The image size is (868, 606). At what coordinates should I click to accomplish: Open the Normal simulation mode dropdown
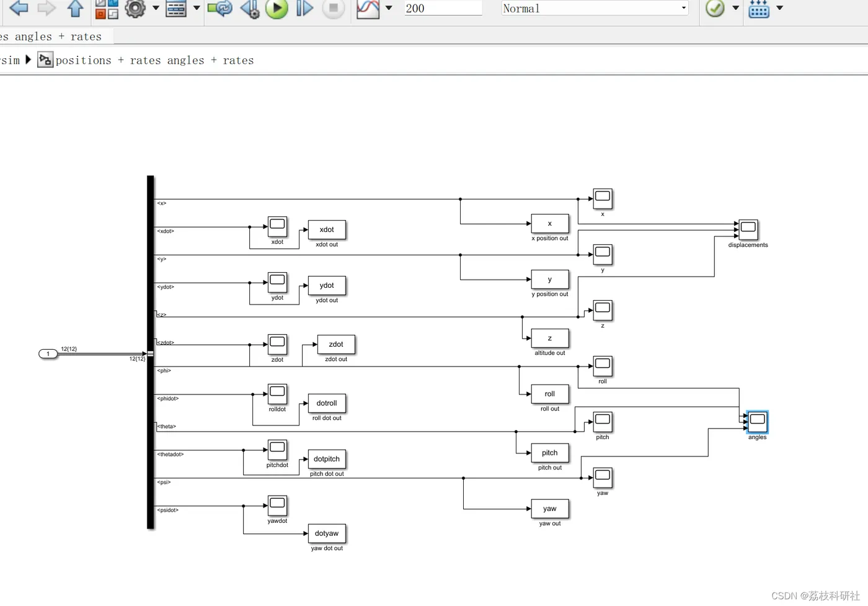tap(595, 8)
